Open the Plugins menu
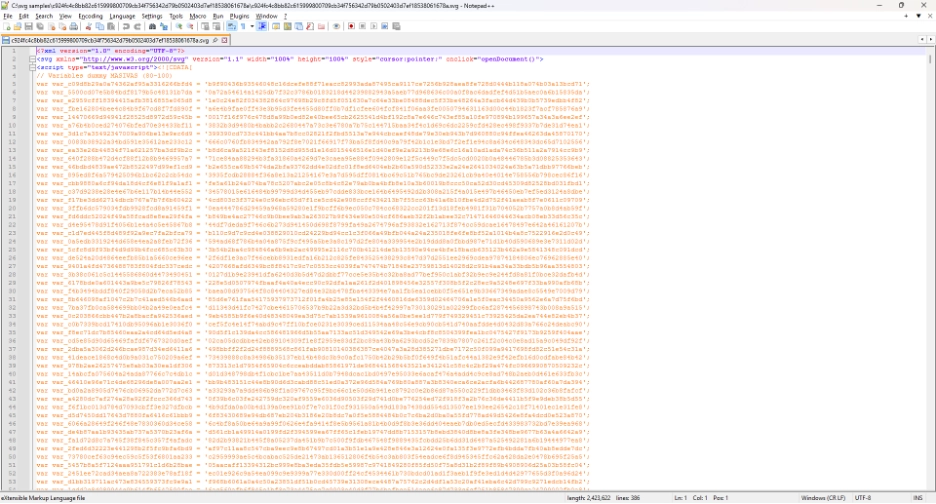Screen dimensions: 936x504 pos(237,16)
